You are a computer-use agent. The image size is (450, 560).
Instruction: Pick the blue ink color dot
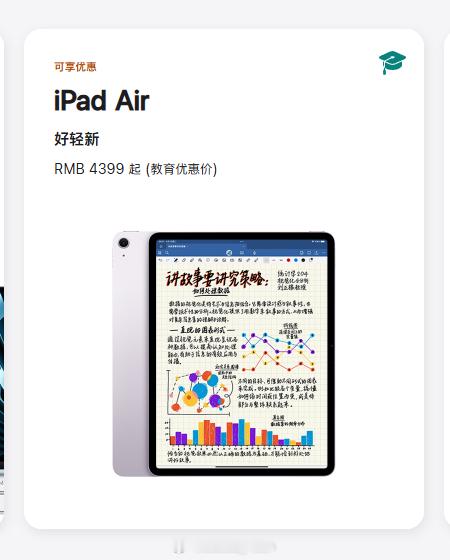296,260
